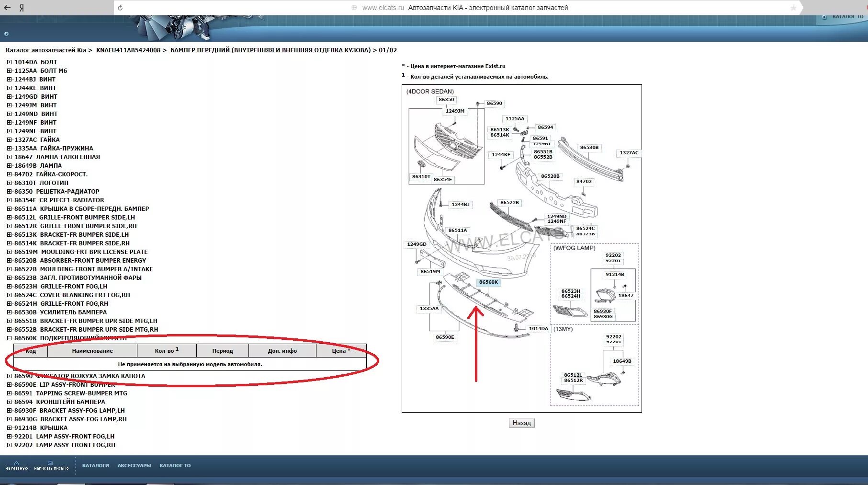Click diagram callout label 18649B
Image resolution: width=868 pixels, height=485 pixels.
622,361
